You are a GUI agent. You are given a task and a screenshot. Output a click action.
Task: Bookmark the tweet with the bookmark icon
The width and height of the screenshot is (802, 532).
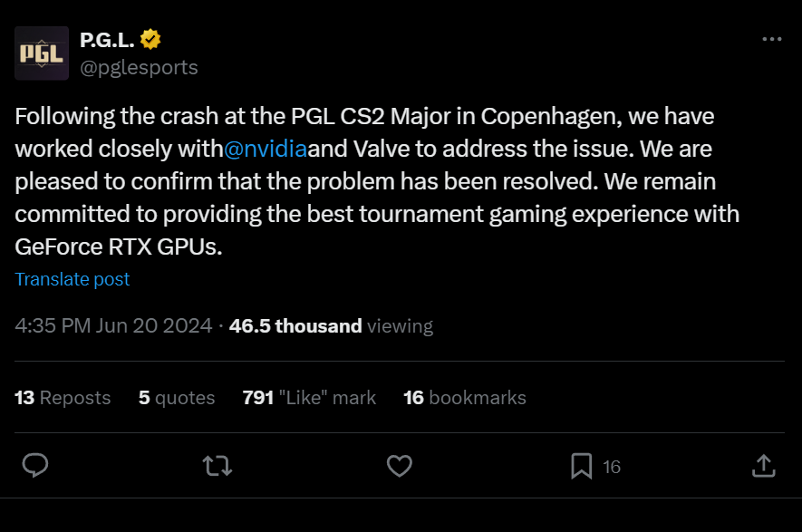click(x=581, y=466)
